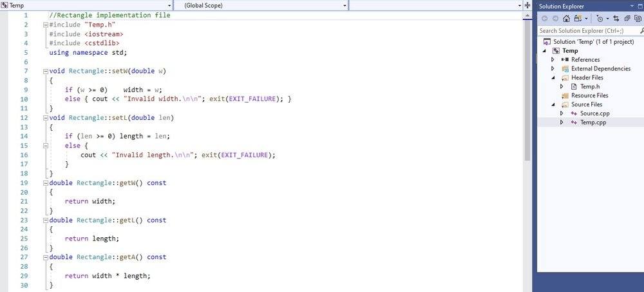Collapse the getW function at line 19
The image size is (644, 292).
pyautogui.click(x=46, y=183)
